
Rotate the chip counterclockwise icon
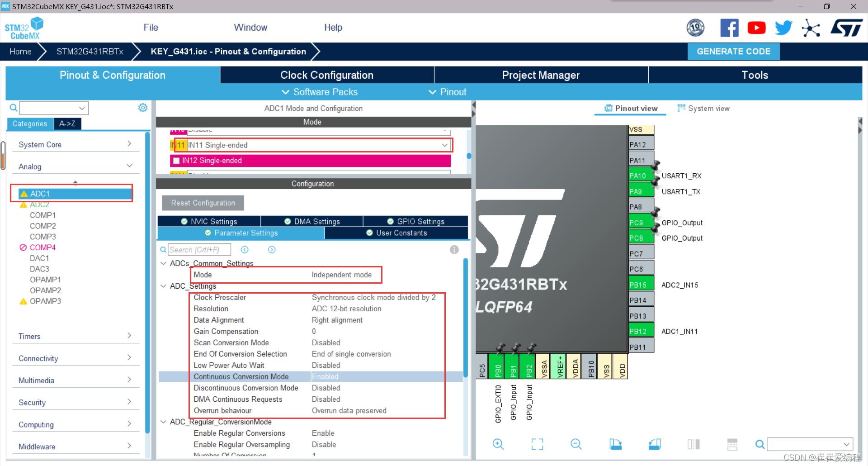655,444
